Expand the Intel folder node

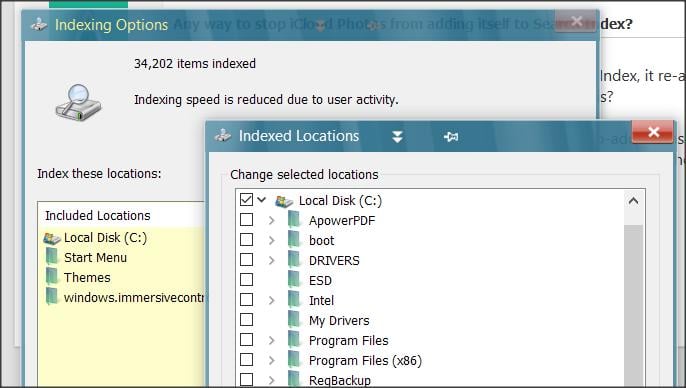272,300
